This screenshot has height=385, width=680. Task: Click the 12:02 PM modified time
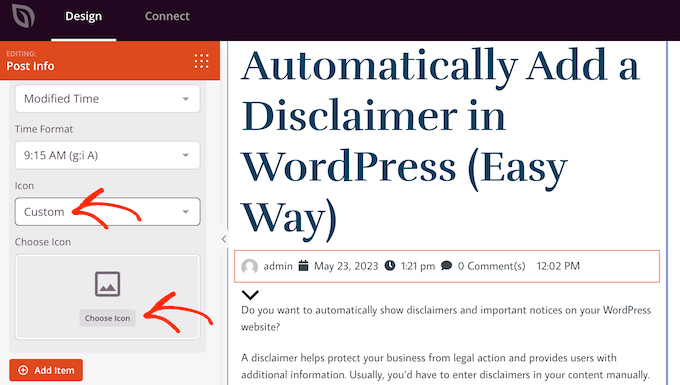pos(558,266)
